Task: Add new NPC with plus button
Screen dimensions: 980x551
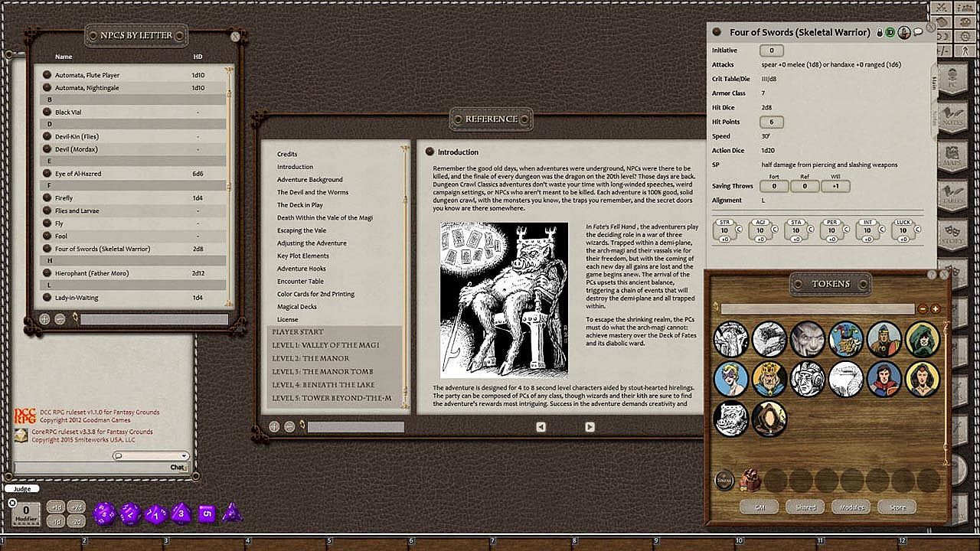Action: 44,319
